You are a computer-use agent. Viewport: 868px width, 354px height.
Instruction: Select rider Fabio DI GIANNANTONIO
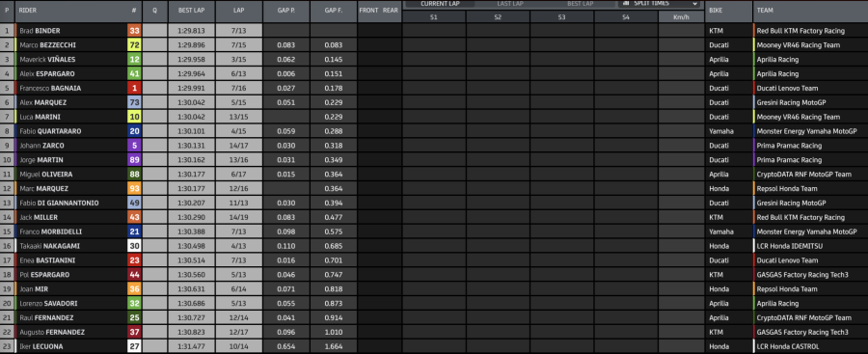point(59,204)
